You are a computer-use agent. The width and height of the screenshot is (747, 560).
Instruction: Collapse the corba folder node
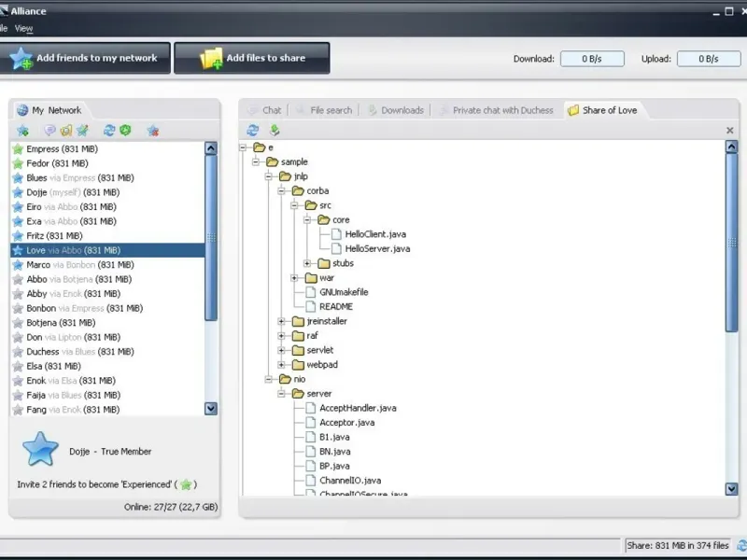[282, 191]
